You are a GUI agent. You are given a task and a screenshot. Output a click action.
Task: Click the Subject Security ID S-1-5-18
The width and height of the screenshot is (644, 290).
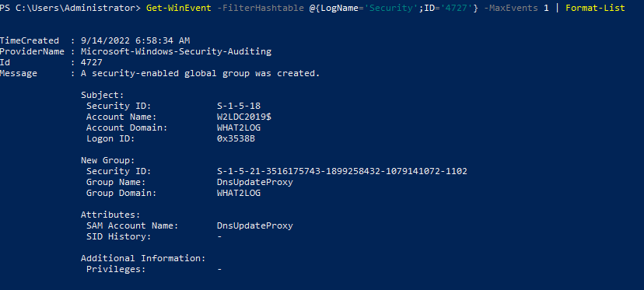pos(239,106)
